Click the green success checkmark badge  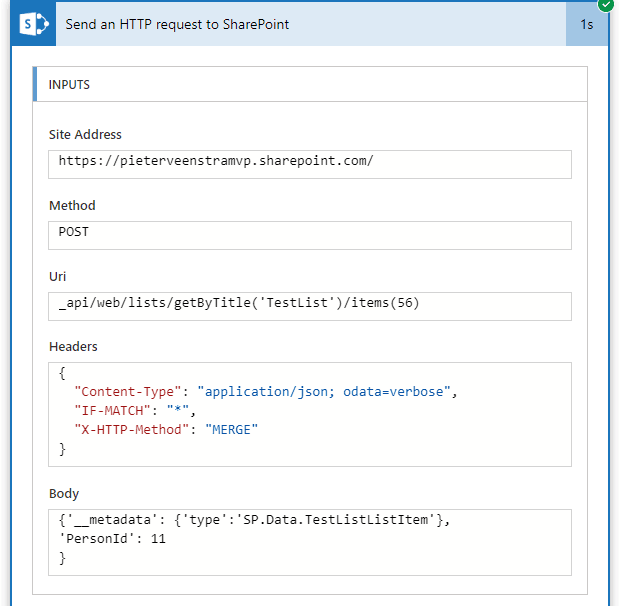point(606,5)
